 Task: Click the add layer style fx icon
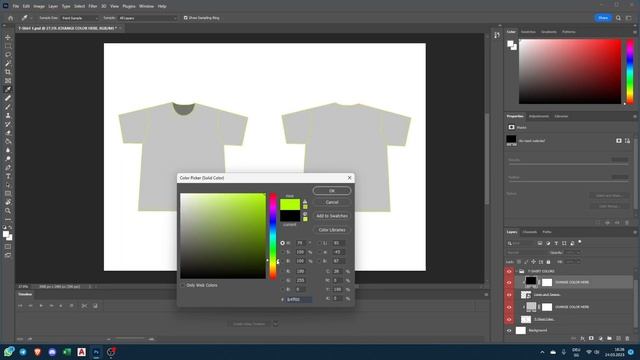[582, 338]
